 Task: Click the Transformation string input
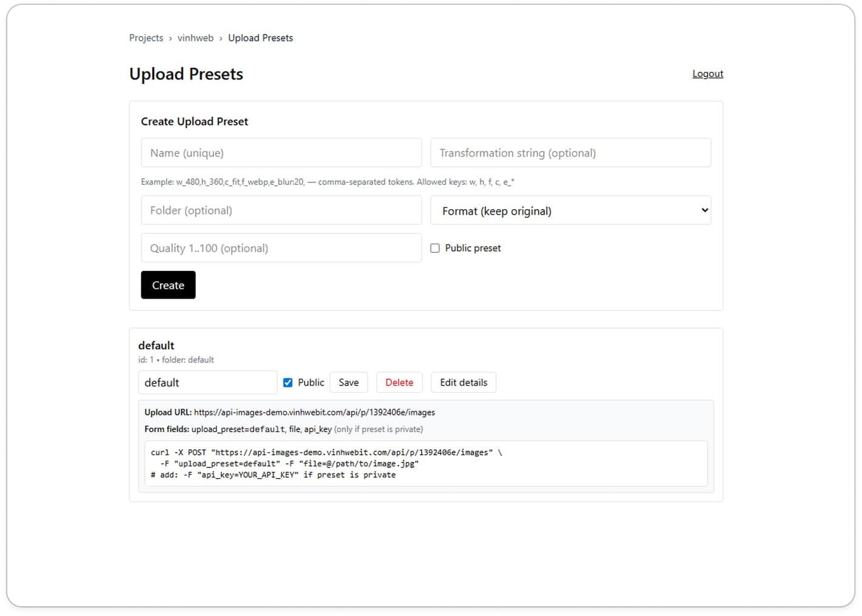tap(570, 152)
